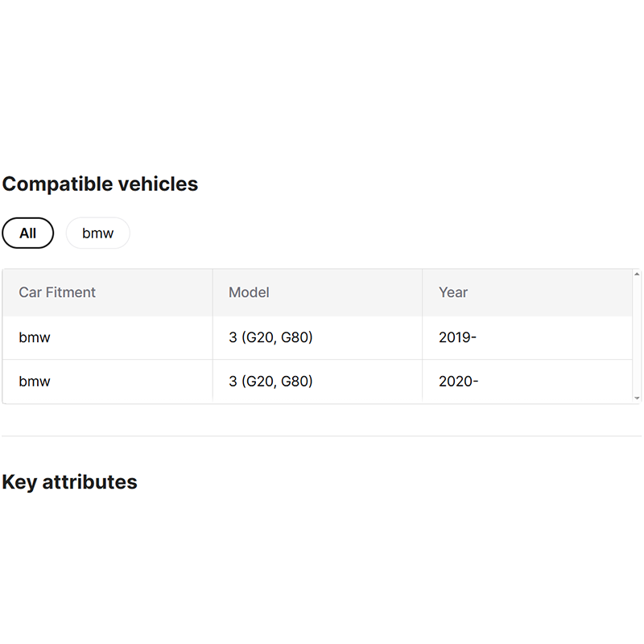Click the 3 (G20, G80) model in the 2019- row
This screenshot has width=644, height=644.
pos(270,337)
